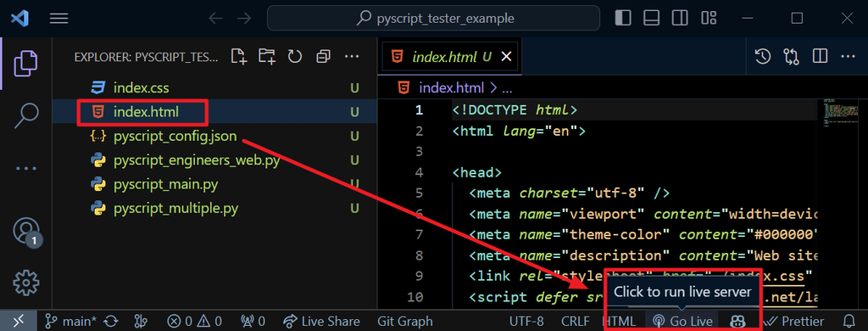Open the hamburger application menu
This screenshot has height=331, width=868.
(x=58, y=19)
